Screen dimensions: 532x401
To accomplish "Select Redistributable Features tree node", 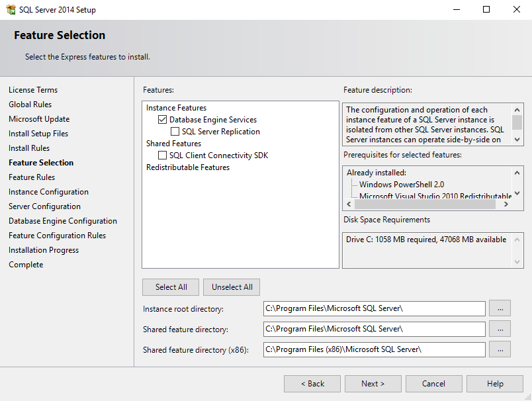I will click(188, 167).
